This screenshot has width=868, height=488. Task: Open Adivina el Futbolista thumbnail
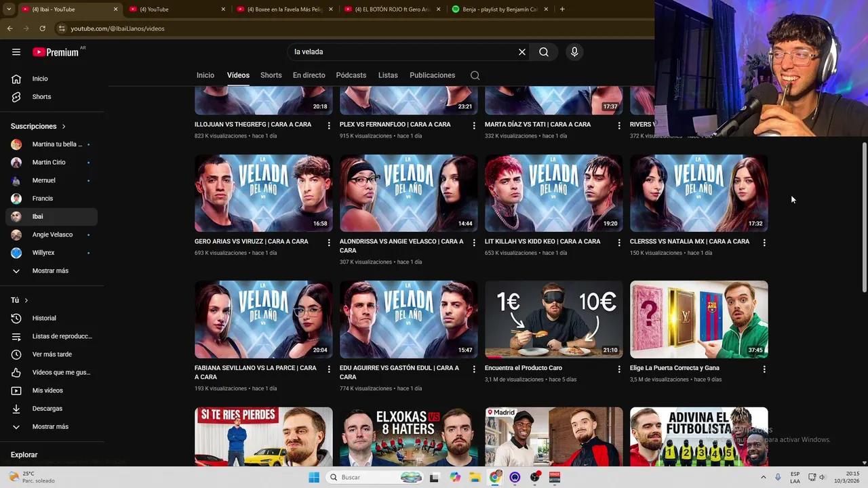coord(699,436)
